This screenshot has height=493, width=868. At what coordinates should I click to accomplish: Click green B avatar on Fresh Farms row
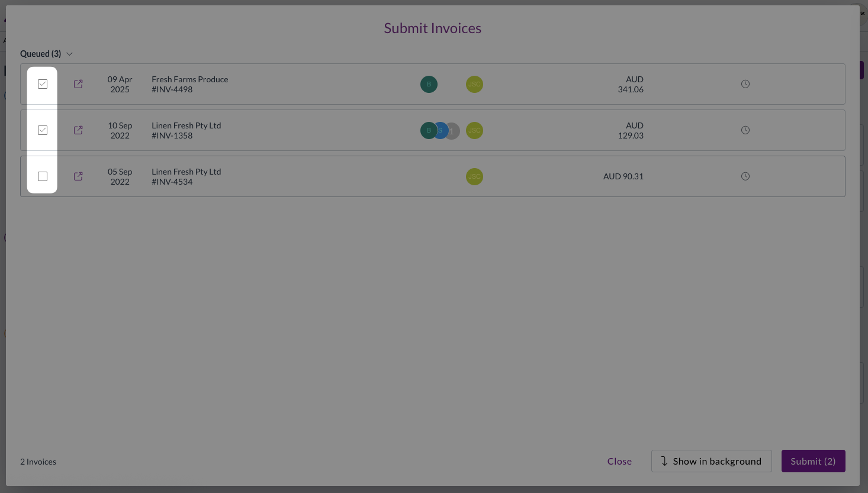click(x=429, y=84)
